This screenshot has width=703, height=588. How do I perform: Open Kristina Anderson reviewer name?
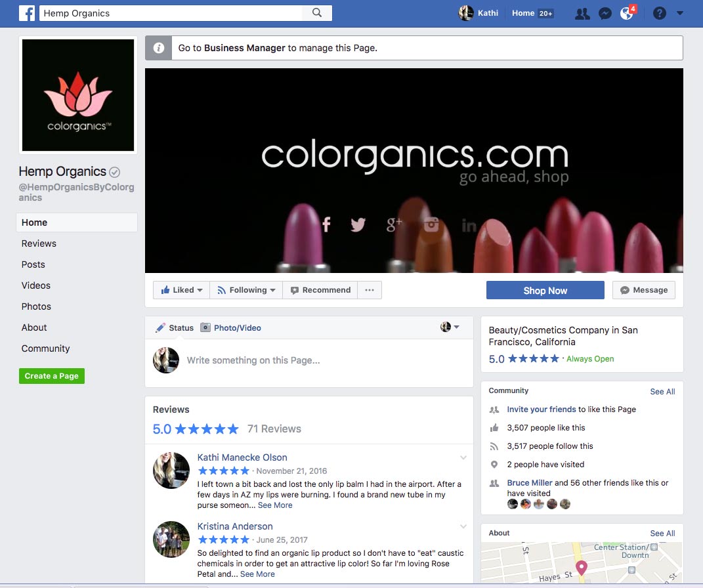click(x=235, y=526)
